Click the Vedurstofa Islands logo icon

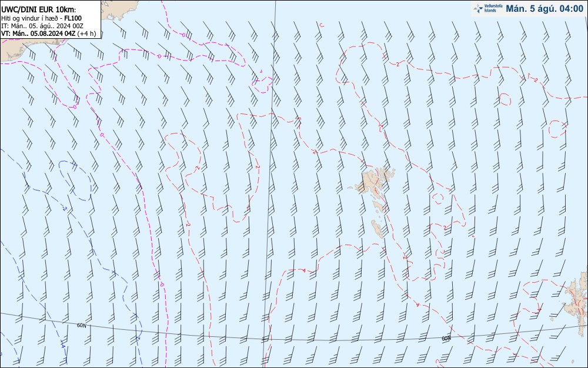478,9
